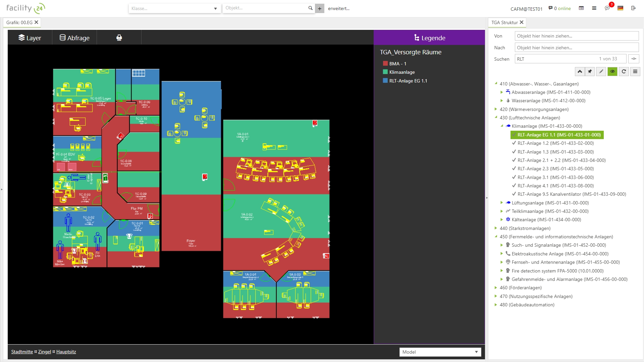Click the plus button next to Objekt search
644x362 pixels.
[x=320, y=9]
